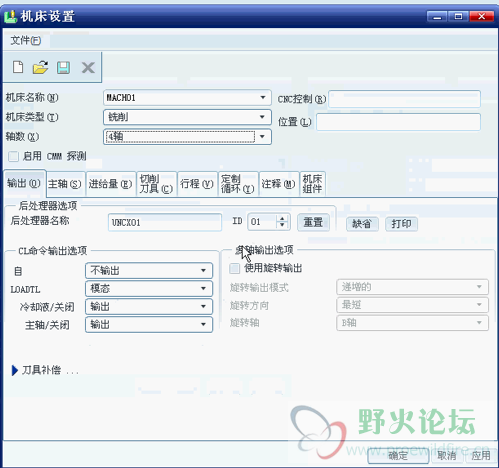The image size is (499, 468).
Task: Open the 文件(F) menu
Action: tap(26, 41)
